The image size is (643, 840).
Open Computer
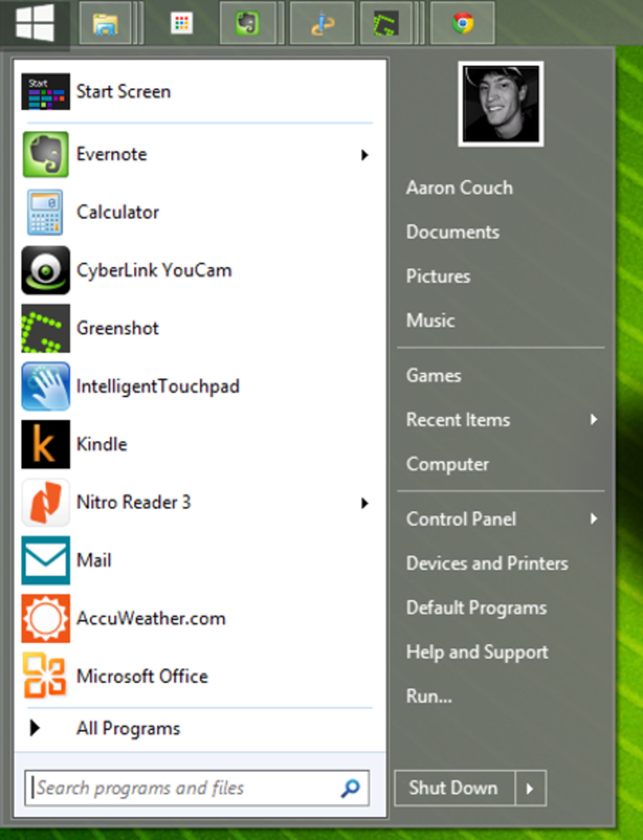[x=447, y=465]
